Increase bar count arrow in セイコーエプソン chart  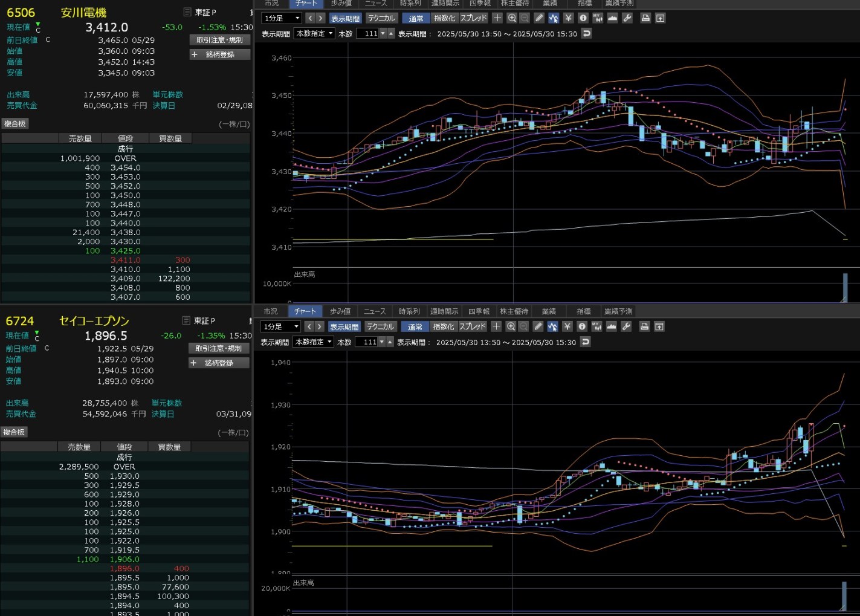[390, 342]
